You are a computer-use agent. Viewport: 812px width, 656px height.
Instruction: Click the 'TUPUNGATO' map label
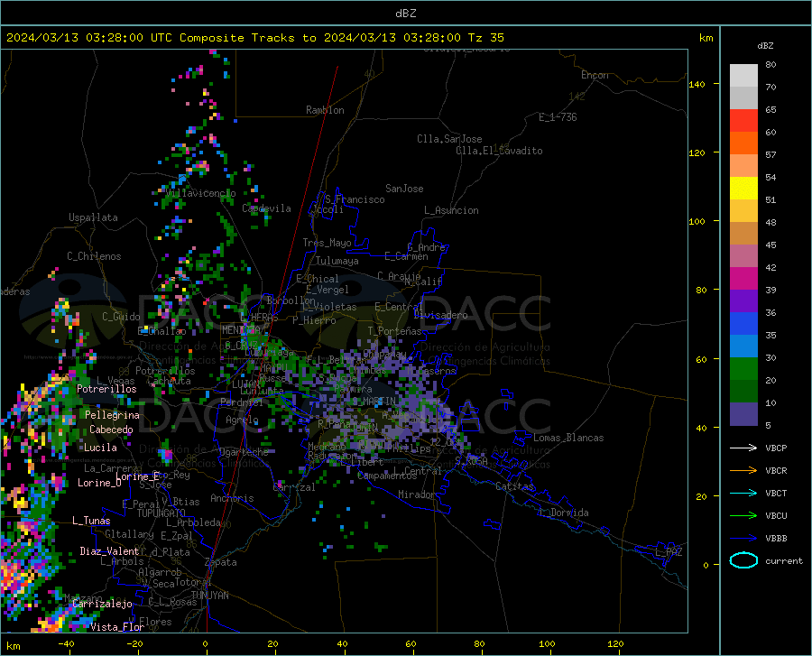coord(161,513)
